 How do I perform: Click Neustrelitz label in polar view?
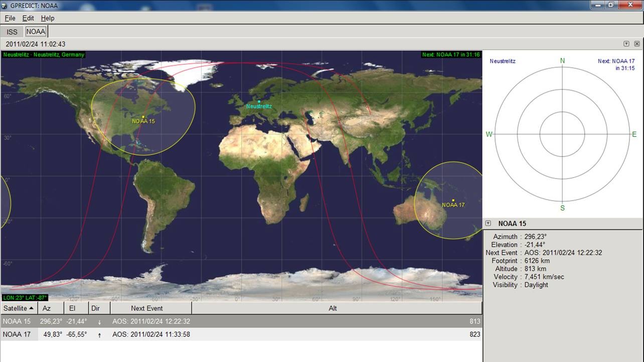[503, 61]
